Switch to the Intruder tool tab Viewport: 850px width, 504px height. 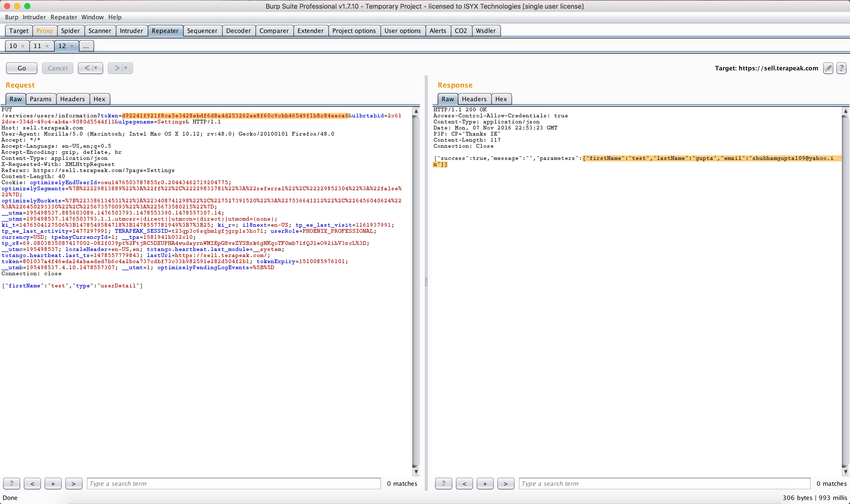(x=132, y=31)
